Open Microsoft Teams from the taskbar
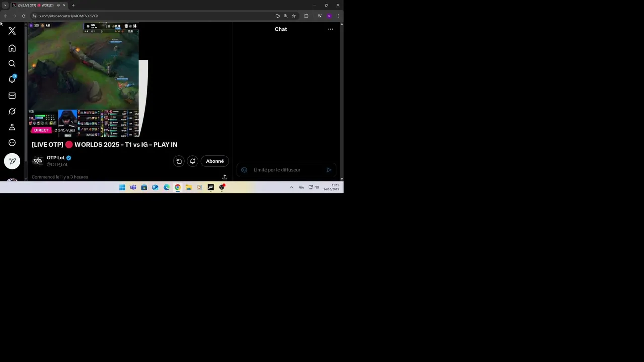The image size is (644, 362). (133, 187)
